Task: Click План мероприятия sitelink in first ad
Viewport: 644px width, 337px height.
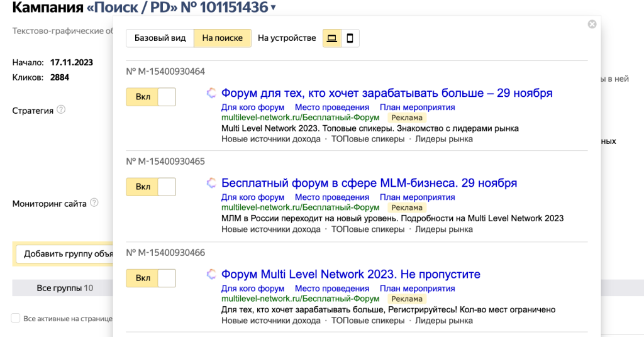Action: (418, 108)
